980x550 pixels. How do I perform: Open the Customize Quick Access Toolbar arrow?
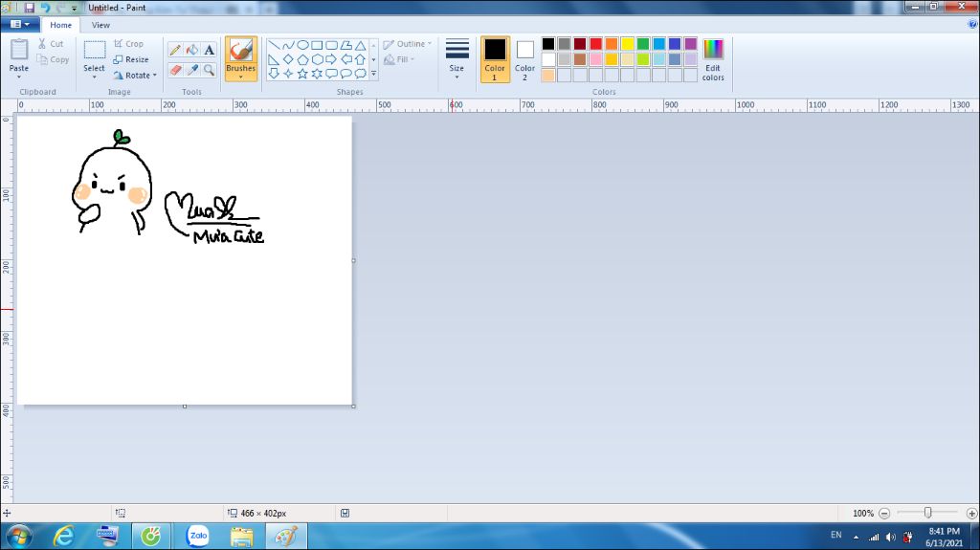click(74, 8)
